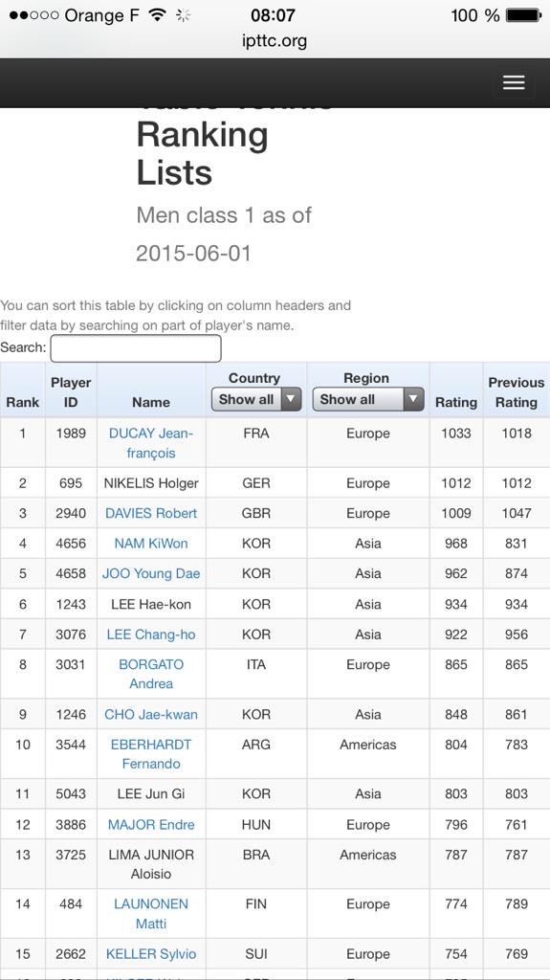This screenshot has height=980, width=550.
Task: Click player ID 3544
Action: [x=71, y=745]
